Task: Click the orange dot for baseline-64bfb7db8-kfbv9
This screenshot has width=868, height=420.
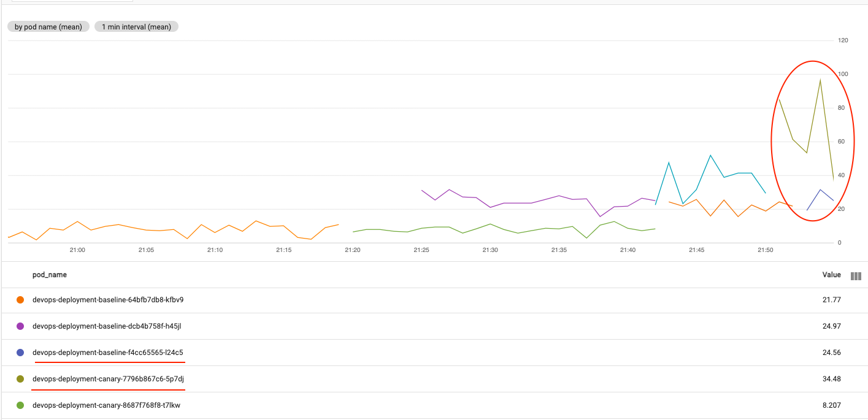Action: click(x=20, y=300)
